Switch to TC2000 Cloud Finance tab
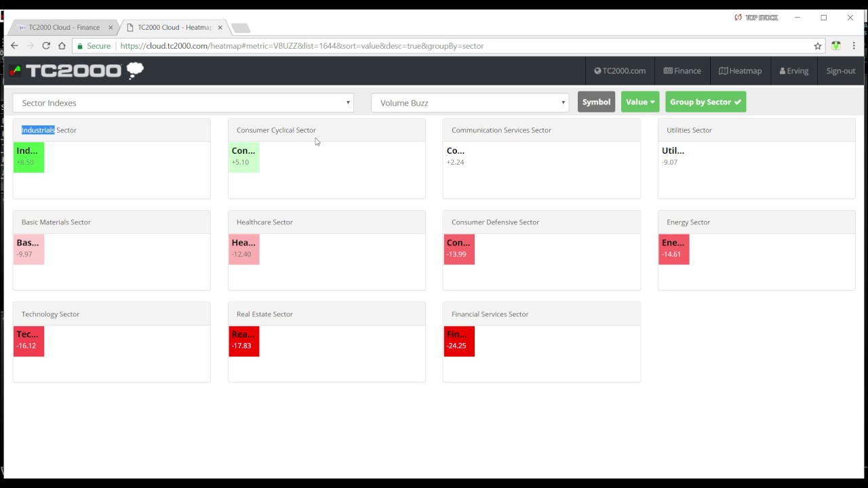 point(64,28)
